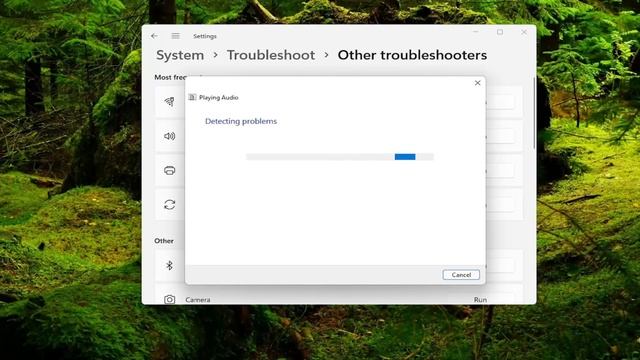Close the Playing Audio troubleshooter dialog
640x360 pixels.
tap(478, 83)
